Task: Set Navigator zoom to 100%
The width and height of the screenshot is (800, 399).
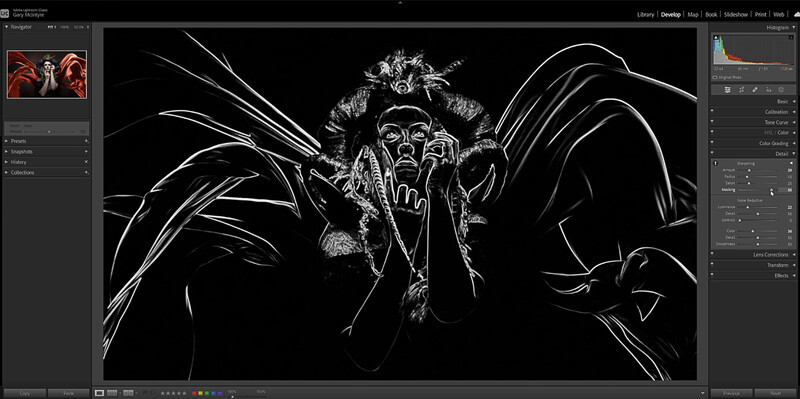Action: click(x=64, y=27)
